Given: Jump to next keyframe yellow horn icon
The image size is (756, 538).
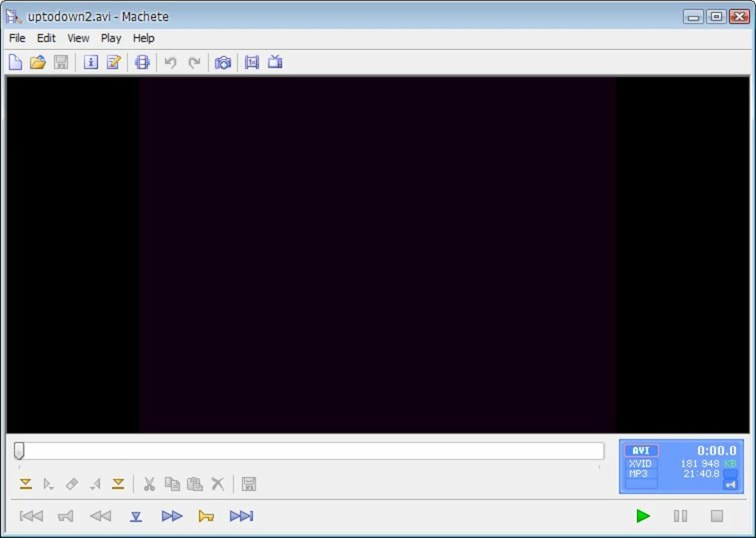Looking at the screenshot, I should (206, 516).
